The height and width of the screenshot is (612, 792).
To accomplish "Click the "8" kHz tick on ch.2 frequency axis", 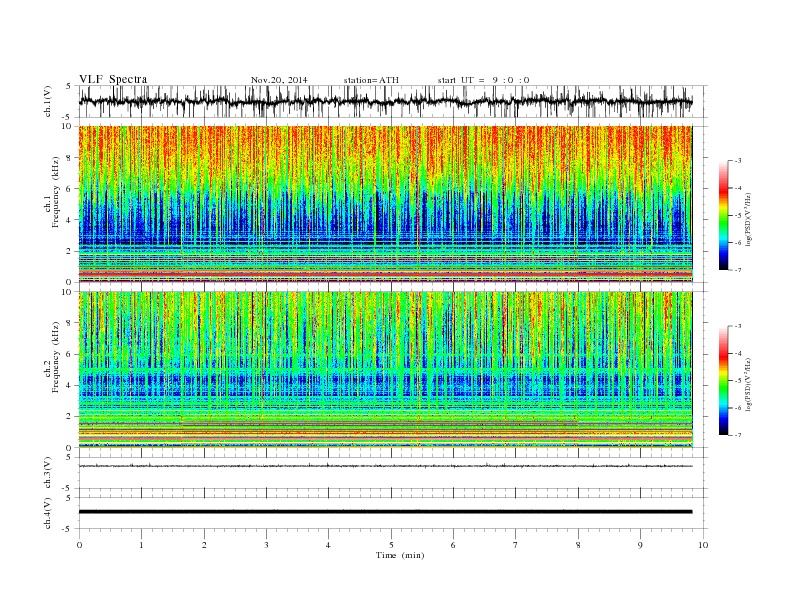I will point(69,323).
